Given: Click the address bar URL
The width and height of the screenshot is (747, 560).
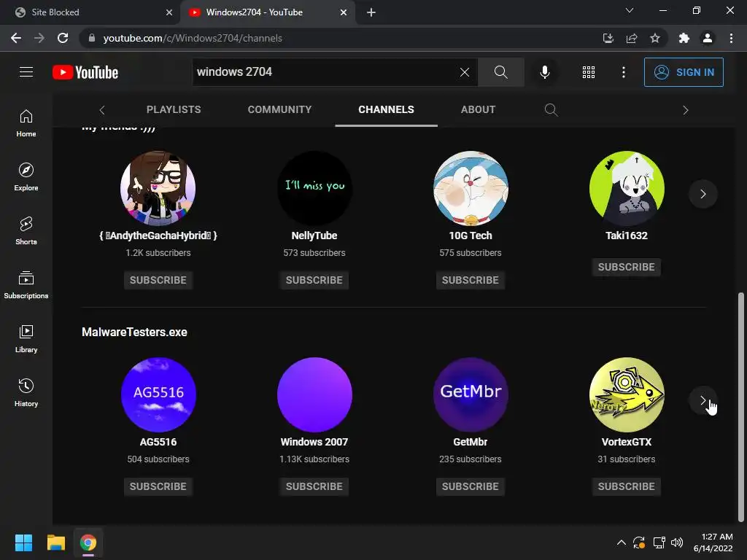Looking at the screenshot, I should click(193, 38).
